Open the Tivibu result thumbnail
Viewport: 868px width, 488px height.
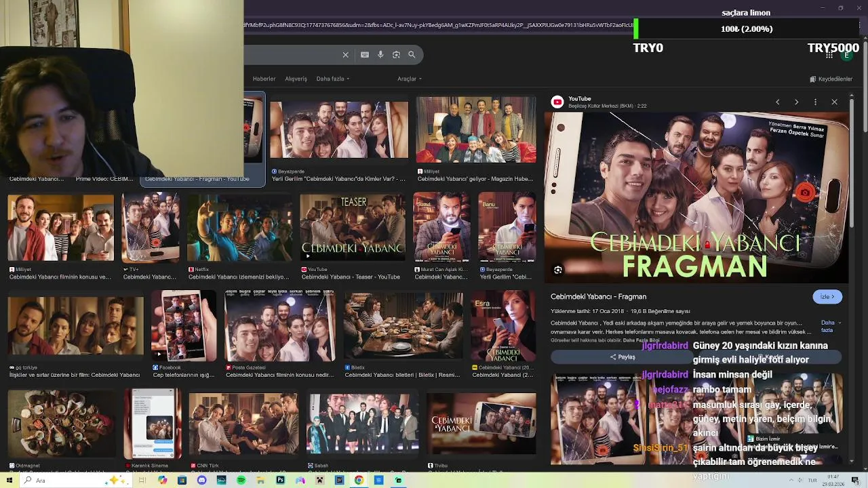click(481, 424)
